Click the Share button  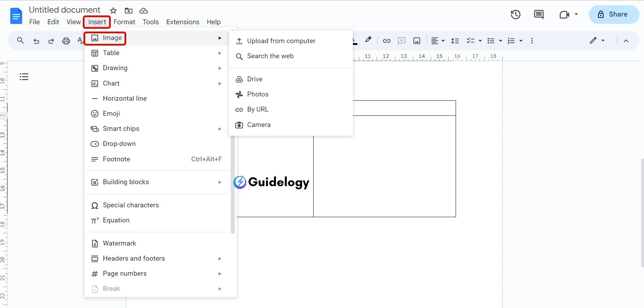coord(614,14)
